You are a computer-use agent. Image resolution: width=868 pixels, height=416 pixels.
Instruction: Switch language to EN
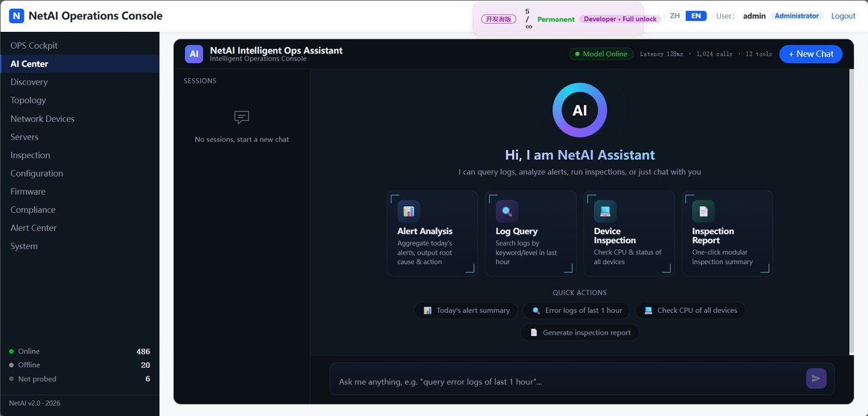click(x=696, y=16)
